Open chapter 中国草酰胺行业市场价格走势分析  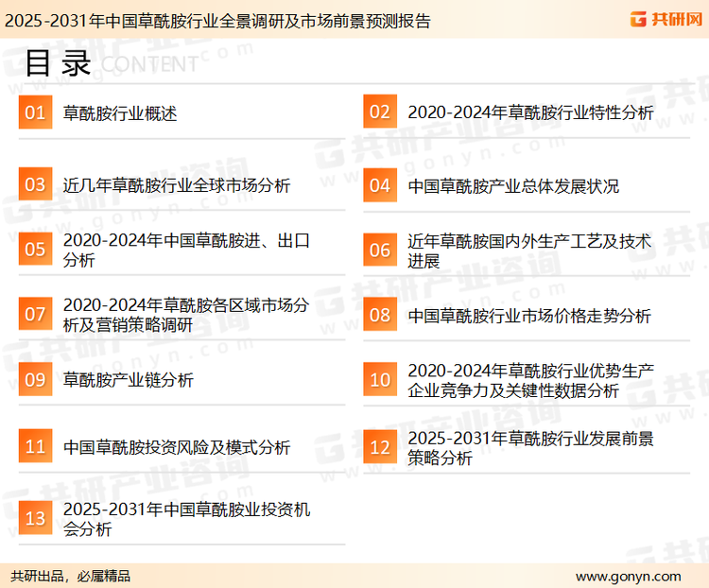pyautogui.click(x=529, y=315)
